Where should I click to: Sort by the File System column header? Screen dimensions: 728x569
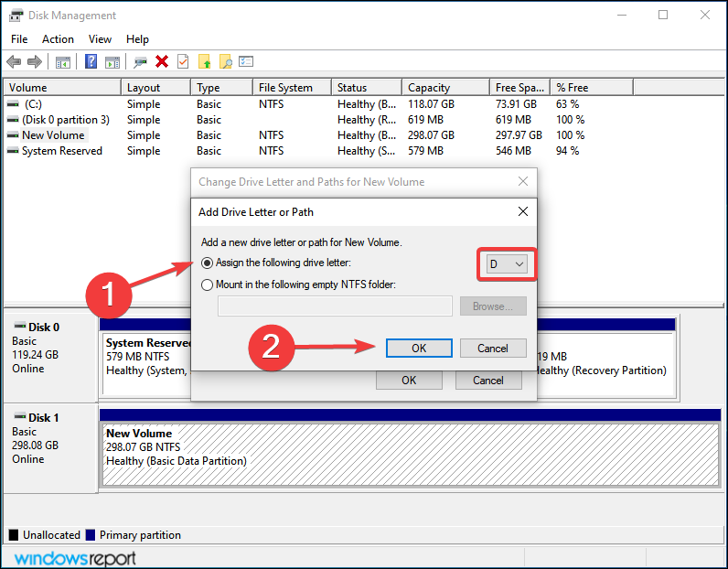point(293,87)
